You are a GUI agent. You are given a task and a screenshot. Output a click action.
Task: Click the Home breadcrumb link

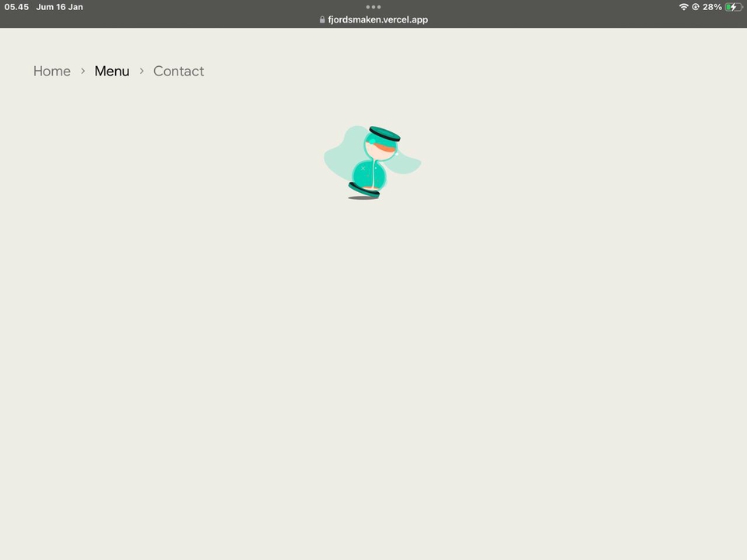click(52, 71)
